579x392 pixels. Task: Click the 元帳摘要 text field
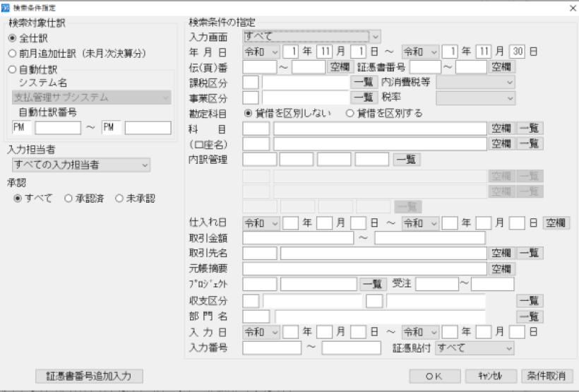tap(365, 269)
